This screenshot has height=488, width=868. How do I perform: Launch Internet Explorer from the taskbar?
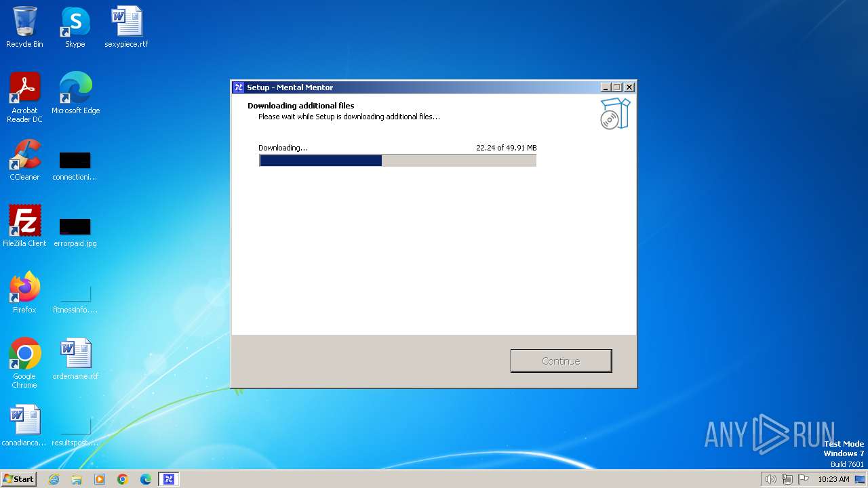pos(54,479)
